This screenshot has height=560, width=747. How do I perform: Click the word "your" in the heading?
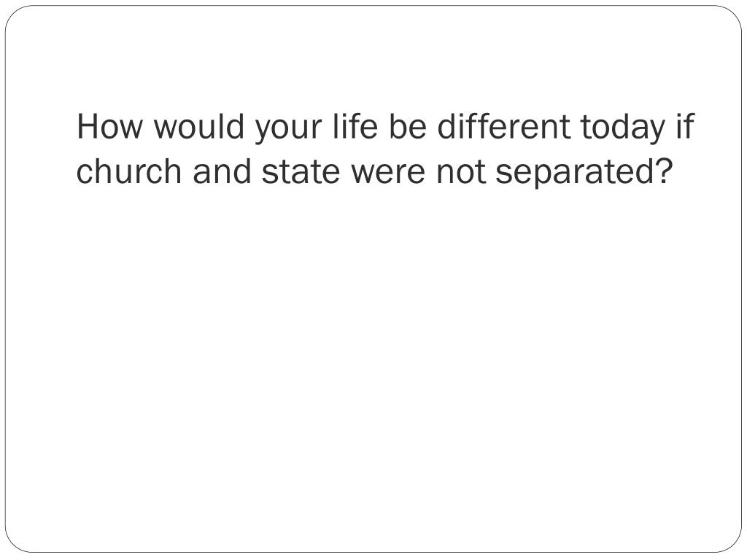click(289, 131)
